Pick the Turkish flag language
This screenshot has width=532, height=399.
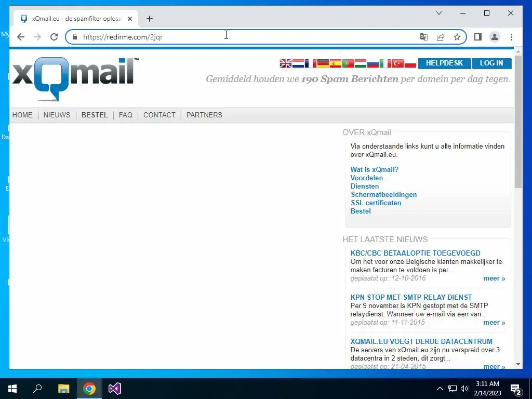pos(397,63)
